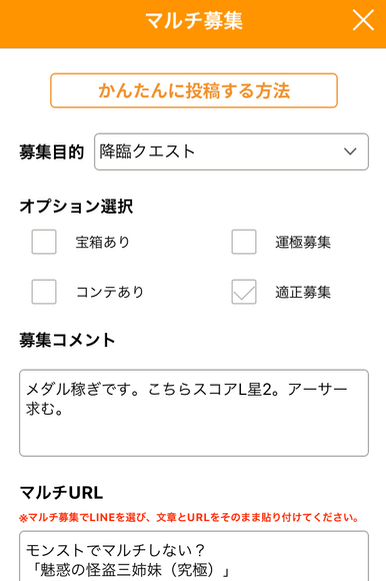386x581 pixels.
Task: Uncheck the 適正募集 checkbox
Action: click(244, 292)
